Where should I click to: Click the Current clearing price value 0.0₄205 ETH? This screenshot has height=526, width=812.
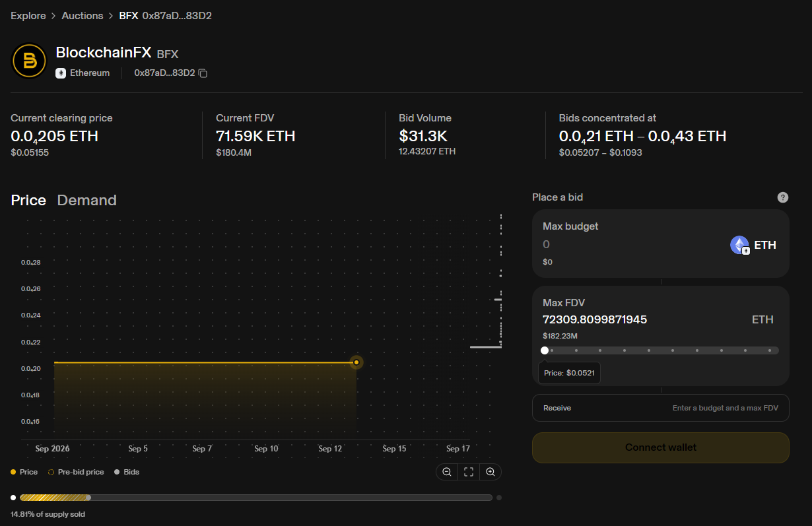pyautogui.click(x=54, y=137)
